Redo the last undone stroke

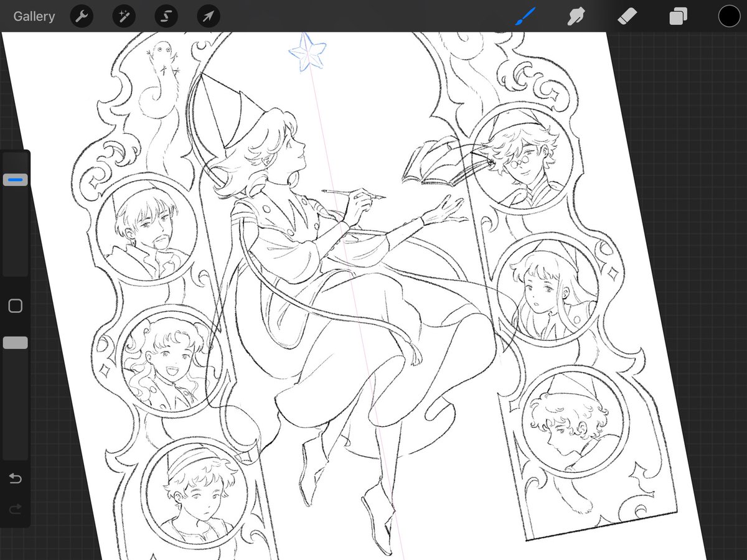coord(15,509)
